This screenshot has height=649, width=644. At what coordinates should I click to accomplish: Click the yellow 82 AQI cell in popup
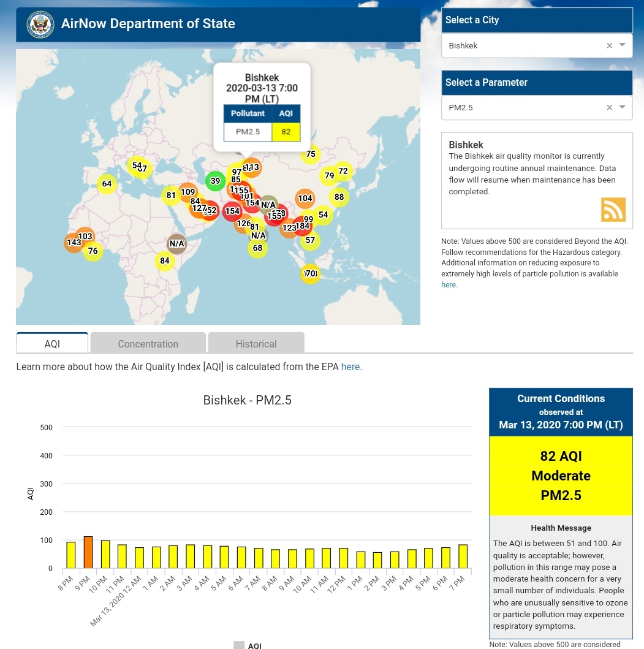286,132
